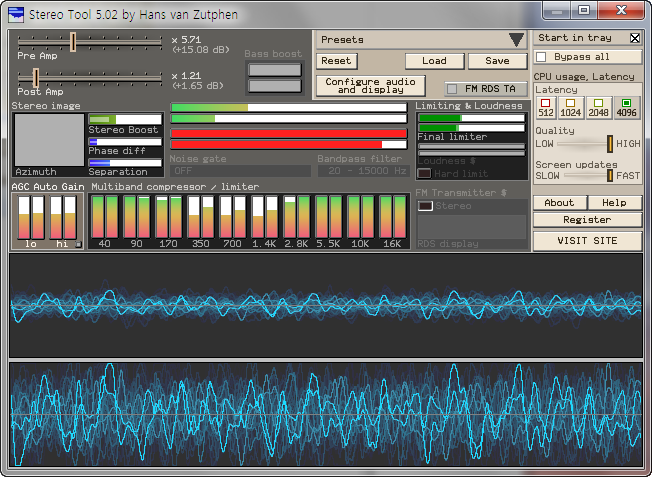The height and width of the screenshot is (477, 652).
Task: Click the 2.8K compressor band meter
Action: click(296, 217)
